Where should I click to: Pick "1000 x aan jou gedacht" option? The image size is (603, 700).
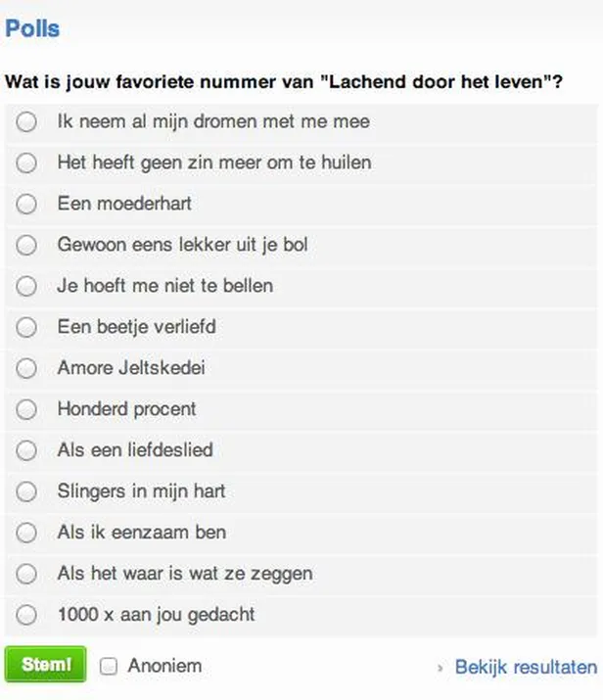27,615
